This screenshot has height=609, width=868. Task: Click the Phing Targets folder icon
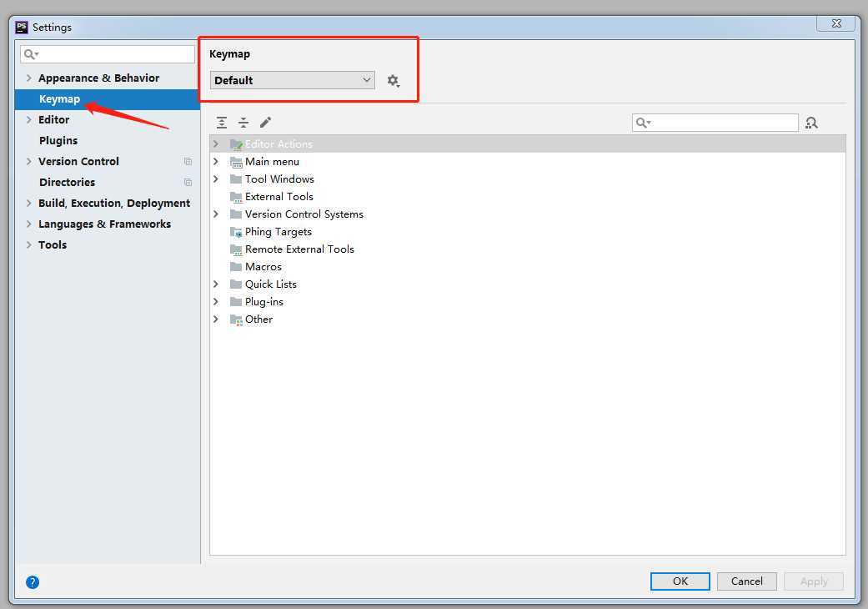pyautogui.click(x=236, y=232)
